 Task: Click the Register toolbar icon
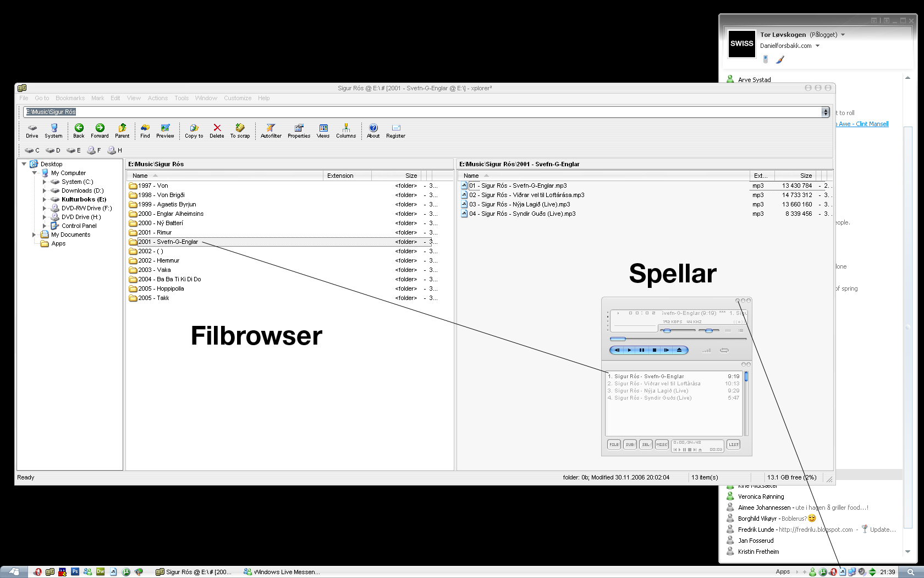pos(395,131)
